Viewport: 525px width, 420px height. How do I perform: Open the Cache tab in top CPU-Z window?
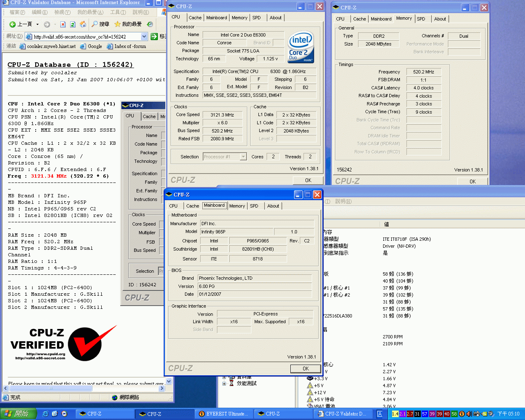pyautogui.click(x=195, y=18)
